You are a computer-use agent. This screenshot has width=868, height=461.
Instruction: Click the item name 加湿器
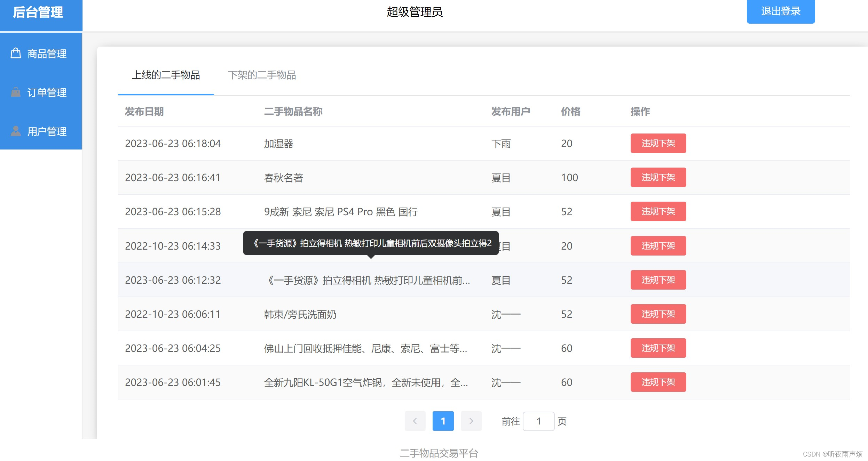click(x=278, y=144)
